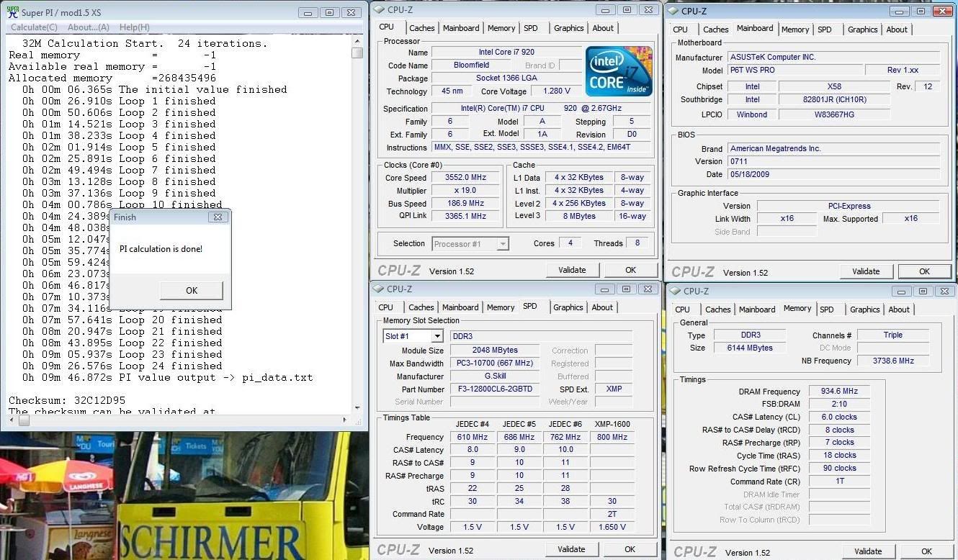This screenshot has width=958, height=560.
Task: Go to the About tab in the SPD window
Action: tap(602, 307)
